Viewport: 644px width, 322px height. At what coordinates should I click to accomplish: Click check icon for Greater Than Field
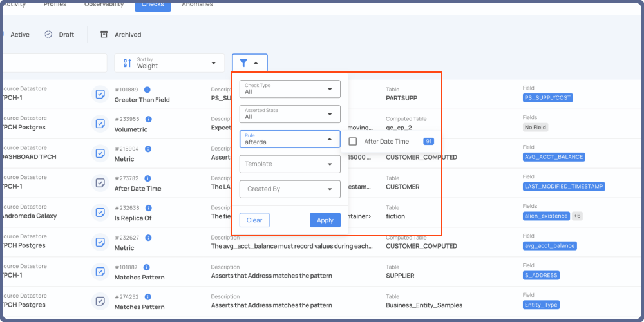click(100, 94)
